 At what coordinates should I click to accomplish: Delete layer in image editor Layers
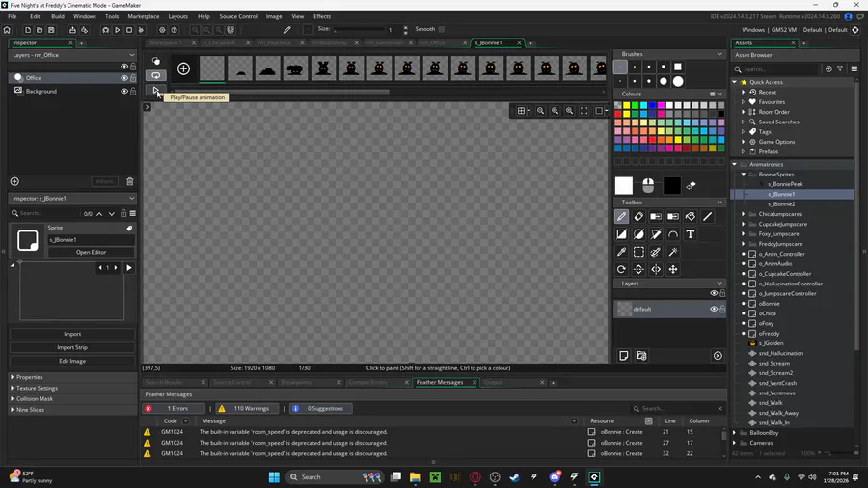(x=718, y=356)
